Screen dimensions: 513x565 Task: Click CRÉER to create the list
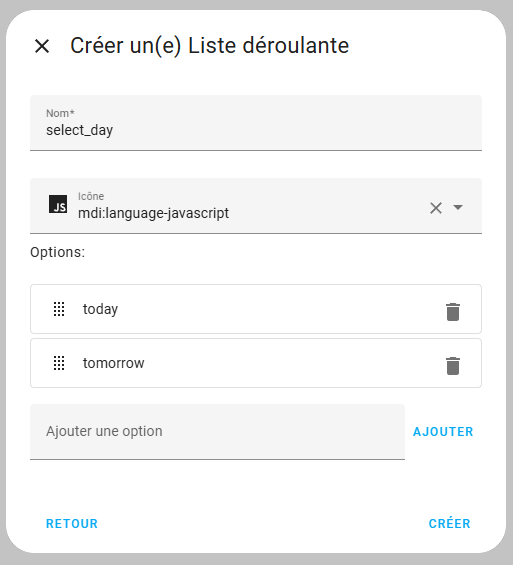(x=450, y=523)
